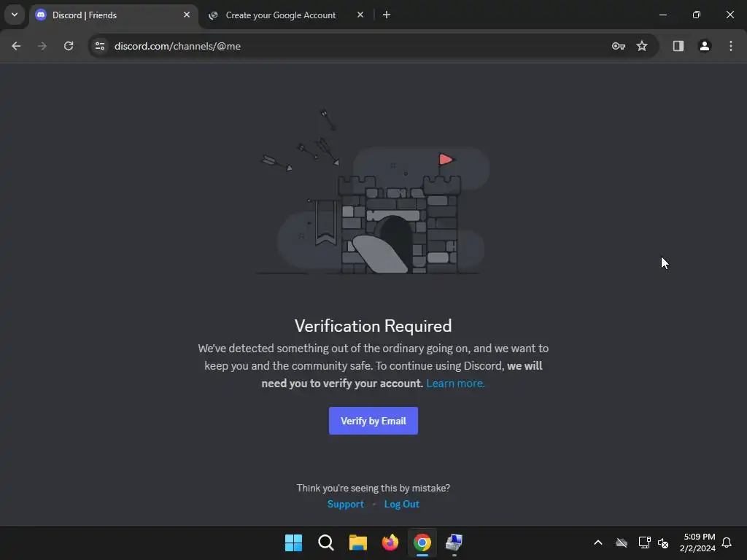Image resolution: width=747 pixels, height=560 pixels.
Task: Close the Create your Google Account tab
Action: [360, 15]
